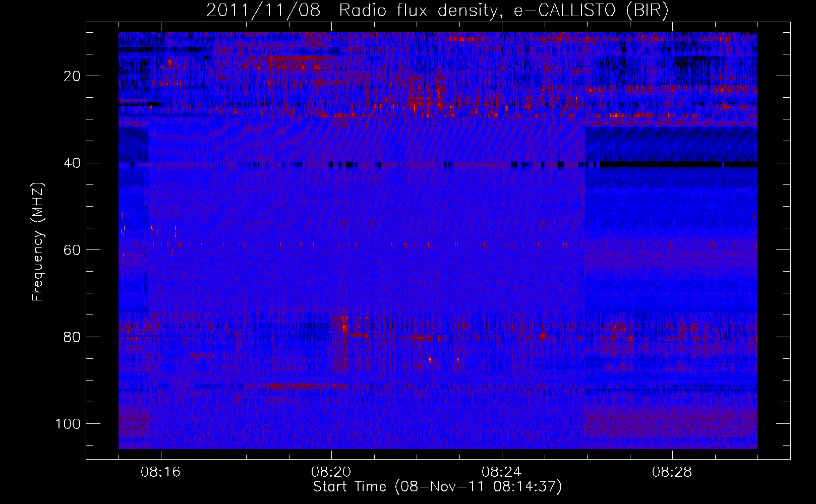Click the '08:20' time tick label
Screen dimensions: 816x504
coord(331,472)
